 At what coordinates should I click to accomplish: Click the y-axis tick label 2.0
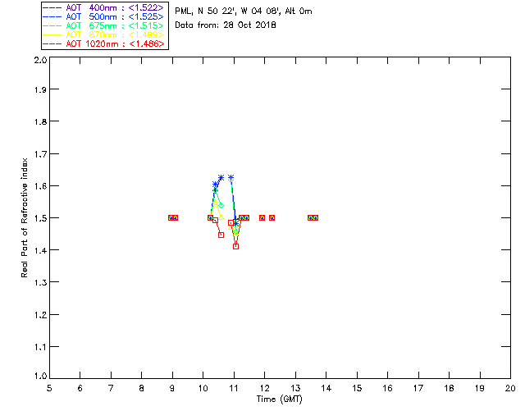(40, 60)
